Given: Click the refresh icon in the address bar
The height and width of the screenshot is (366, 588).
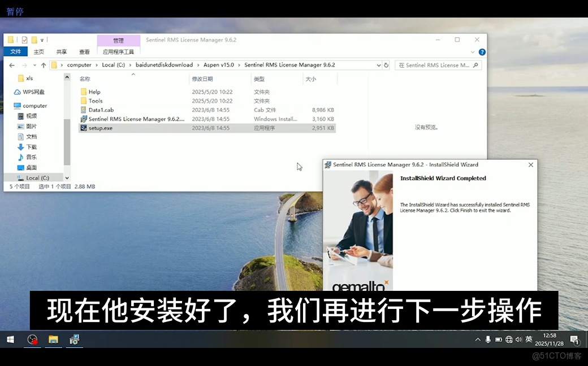Looking at the screenshot, I should (386, 65).
